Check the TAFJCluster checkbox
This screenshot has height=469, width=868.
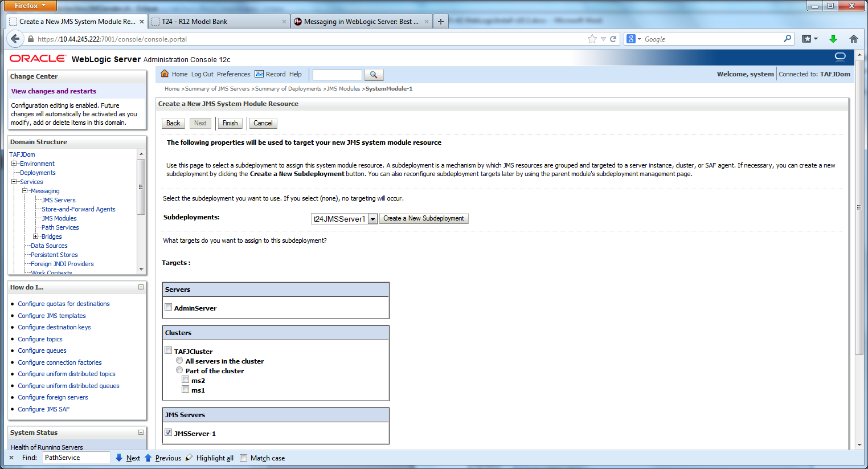pos(169,350)
